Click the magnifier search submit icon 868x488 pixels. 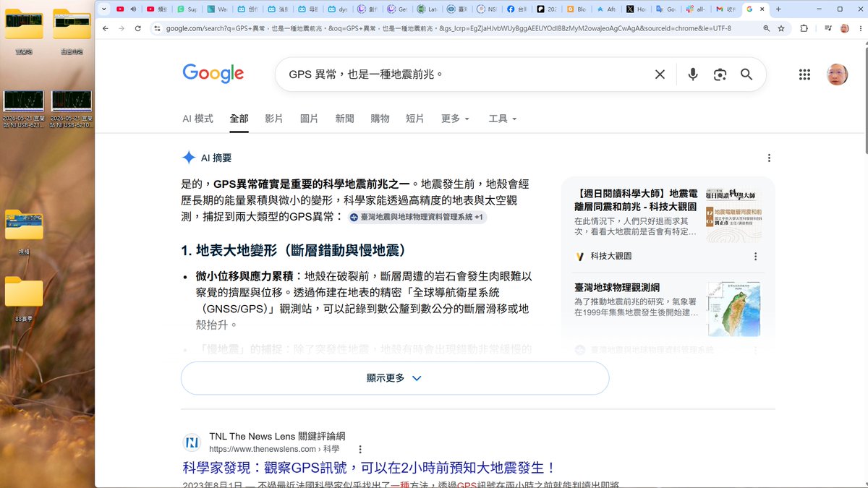[x=746, y=74]
